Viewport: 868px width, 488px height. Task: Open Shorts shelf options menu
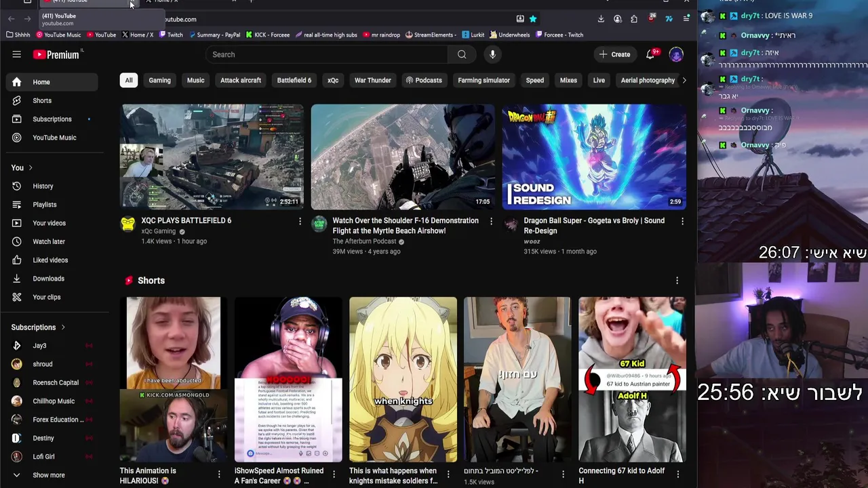[677, 281]
